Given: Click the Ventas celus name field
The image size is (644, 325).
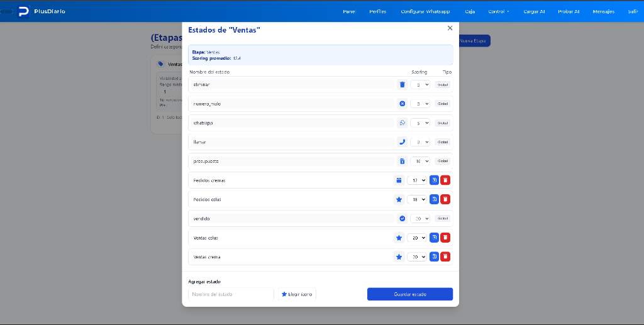Looking at the screenshot, I should click(289, 238).
